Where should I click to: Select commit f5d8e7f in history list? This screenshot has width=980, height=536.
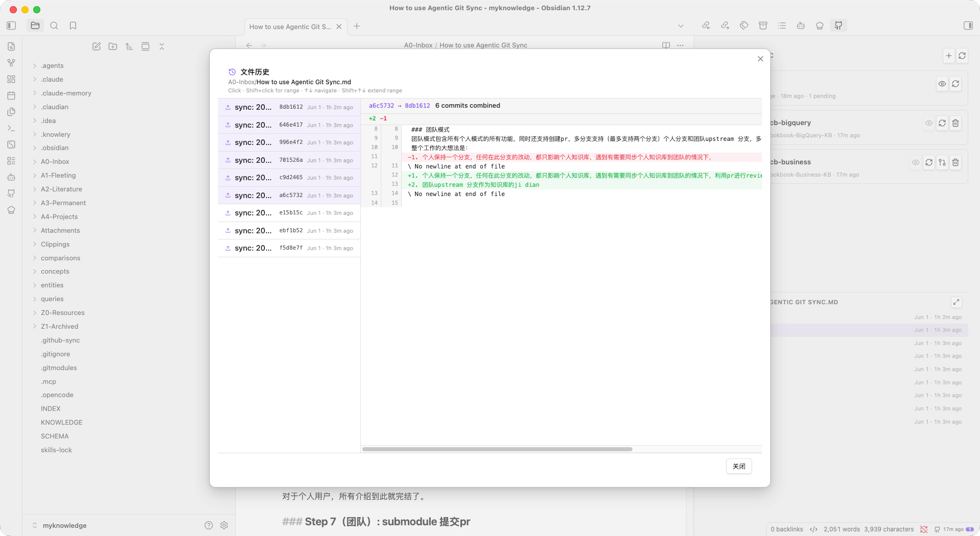tap(289, 248)
